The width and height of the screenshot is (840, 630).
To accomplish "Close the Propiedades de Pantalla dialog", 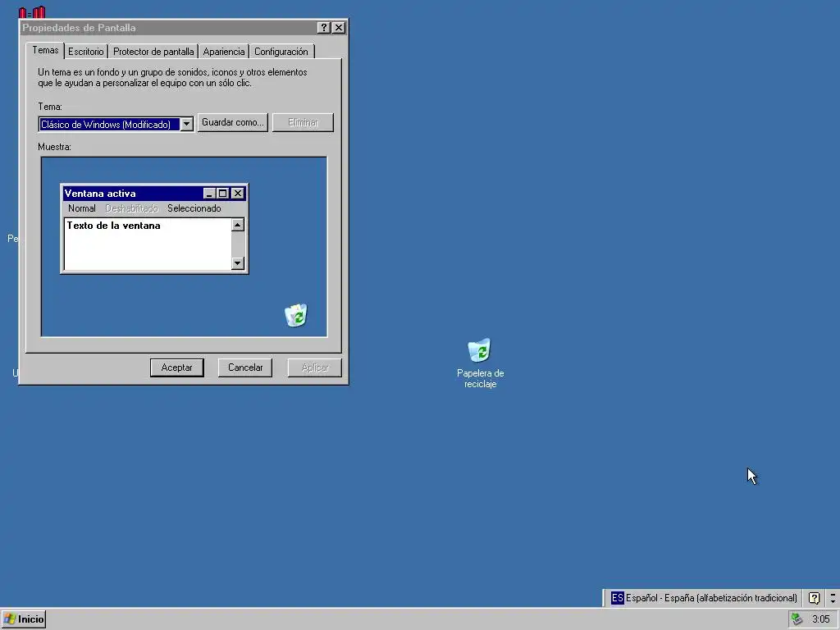I will (x=339, y=28).
